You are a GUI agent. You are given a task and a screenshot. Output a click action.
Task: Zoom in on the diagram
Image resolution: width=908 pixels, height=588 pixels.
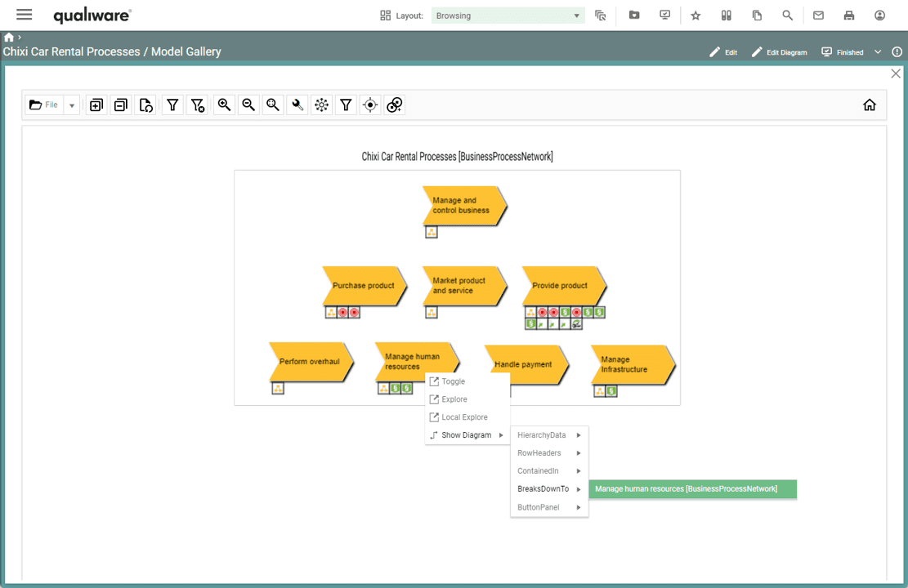pos(224,105)
